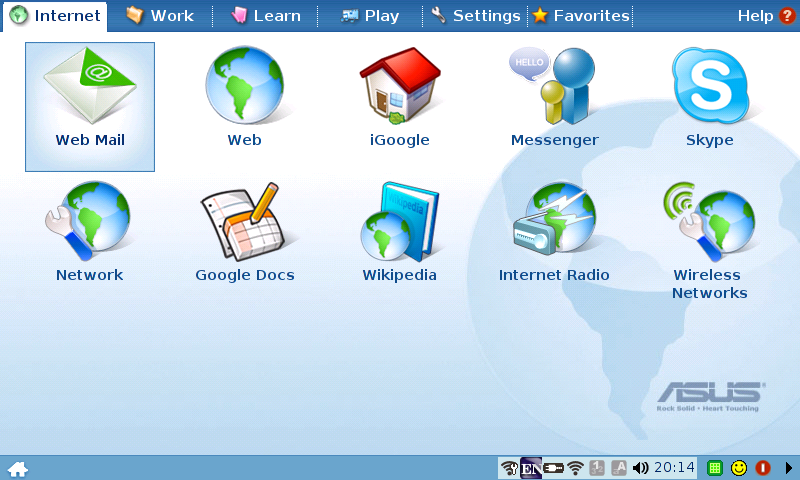
Task: Toggle the Num Lock indicator icon
Action: 597,468
